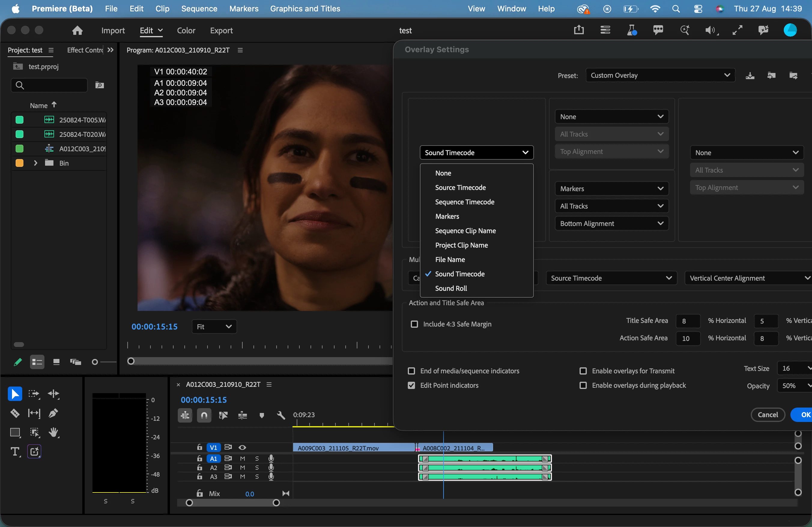812x527 pixels.
Task: Enable Include 4:3 Safe Margin
Action: pyautogui.click(x=414, y=324)
